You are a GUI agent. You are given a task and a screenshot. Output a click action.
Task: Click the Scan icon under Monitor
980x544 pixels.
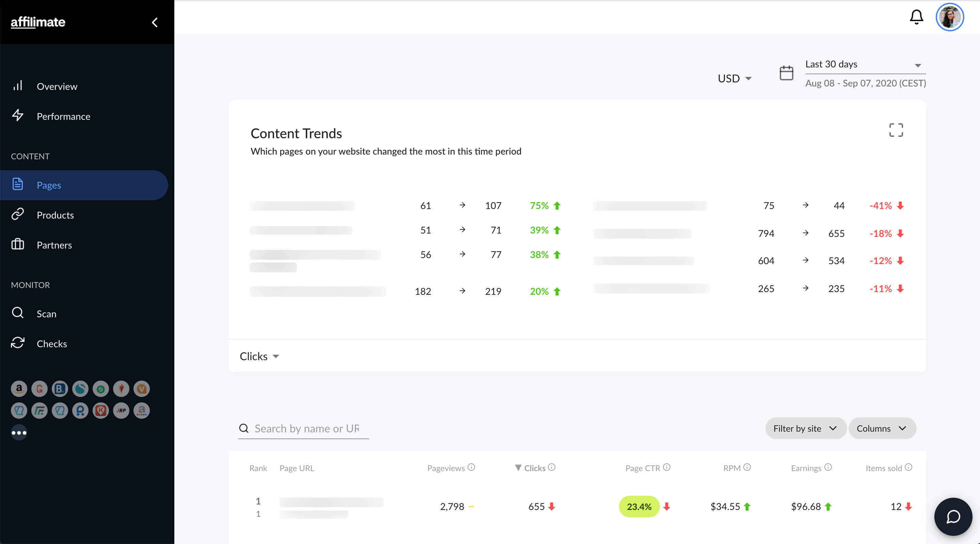click(x=19, y=314)
